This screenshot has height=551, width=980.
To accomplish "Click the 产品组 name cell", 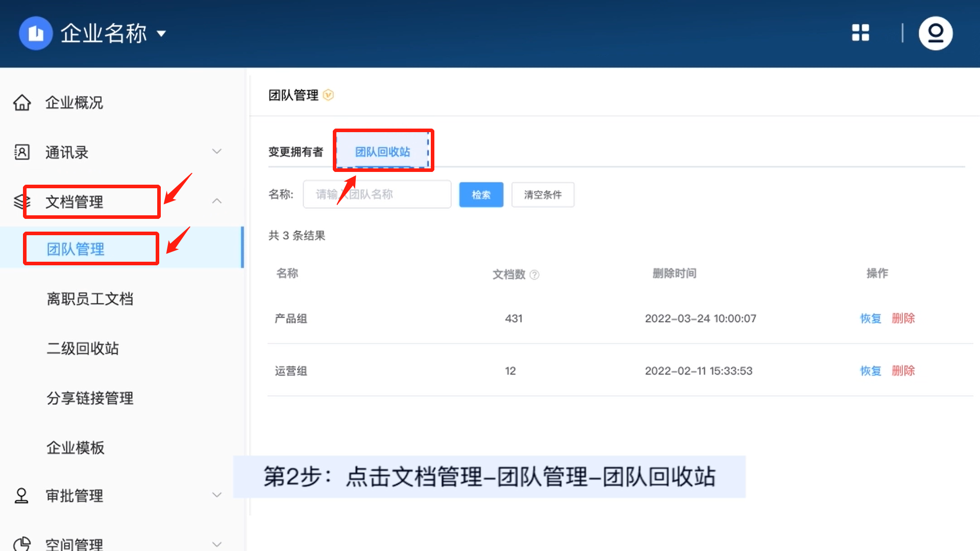I will pyautogui.click(x=291, y=319).
